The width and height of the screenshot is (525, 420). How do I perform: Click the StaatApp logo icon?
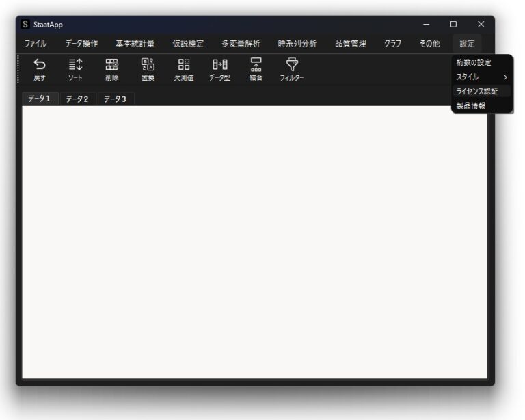tap(26, 24)
